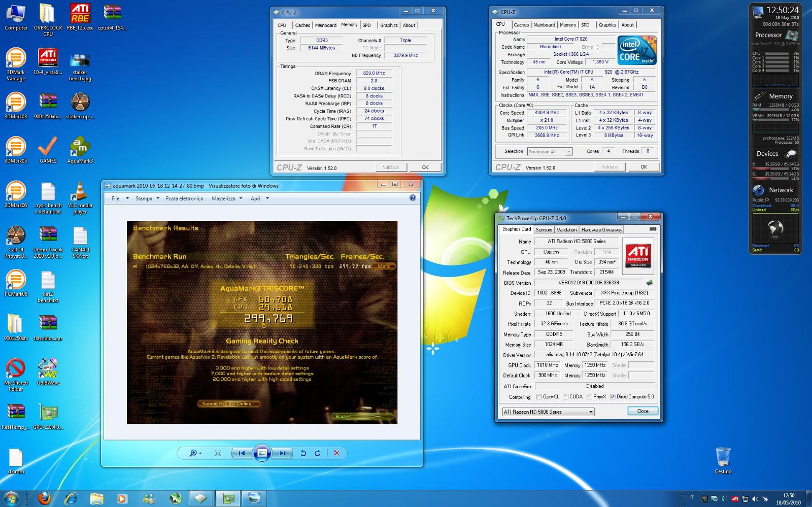The height and width of the screenshot is (507, 812).
Task: Click GPU-Z card icon on taskbar
Action: [227, 498]
